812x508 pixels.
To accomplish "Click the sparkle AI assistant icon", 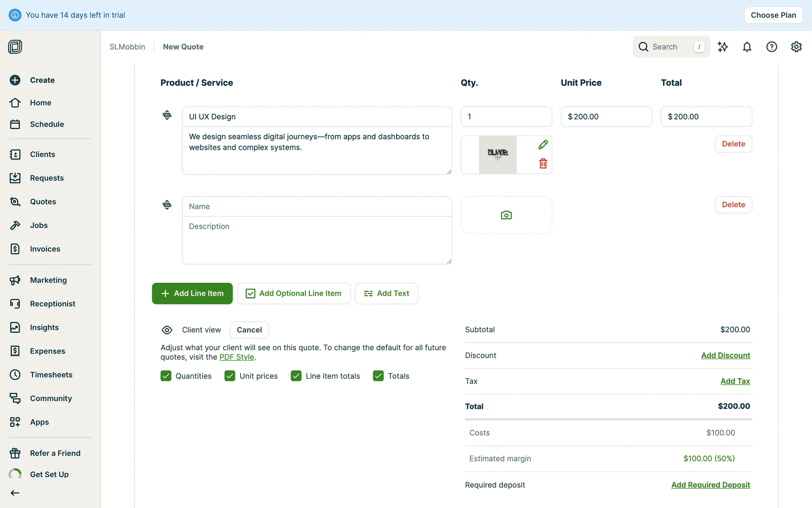I will pos(723,47).
